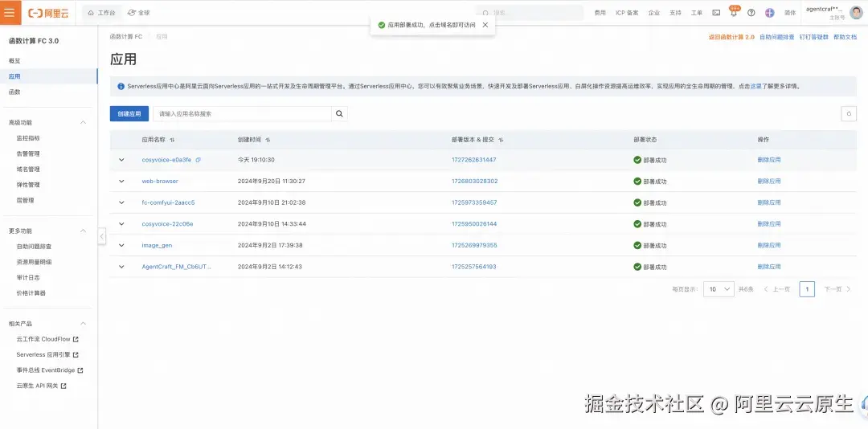
Task: Open deployment version 1726803028302
Action: [x=474, y=181]
